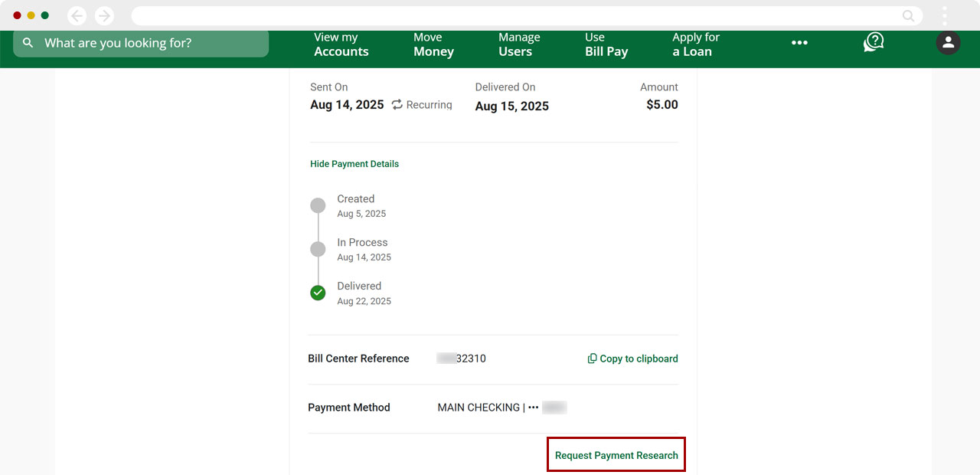Click the copy icon beside Bill Center Reference

[x=592, y=359]
